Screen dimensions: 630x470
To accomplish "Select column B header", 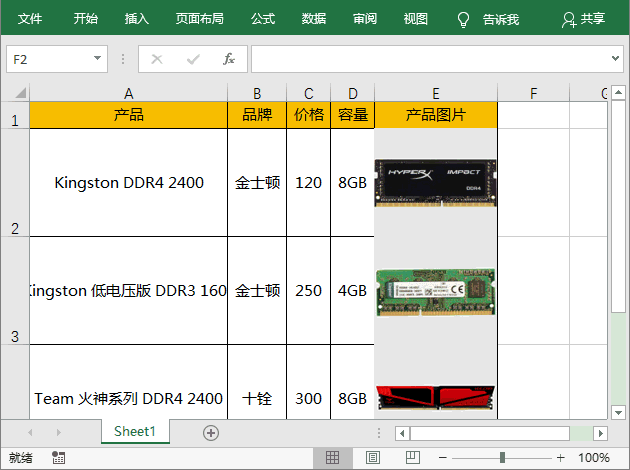I will [x=257, y=93].
